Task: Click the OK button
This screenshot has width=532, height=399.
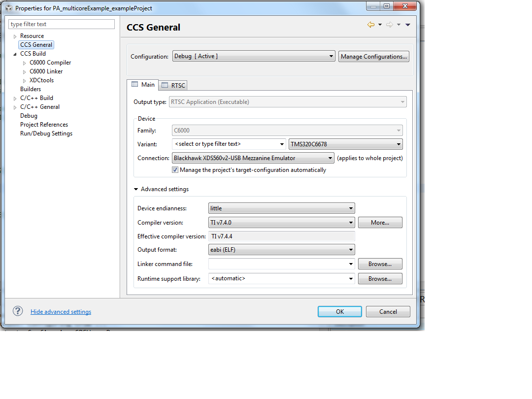Action: pos(339,311)
